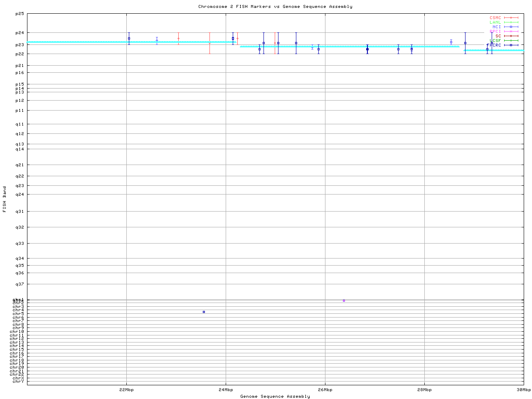Click the 24Mbp x-axis tick label
This screenshot has width=532, height=399.
pyautogui.click(x=226, y=390)
